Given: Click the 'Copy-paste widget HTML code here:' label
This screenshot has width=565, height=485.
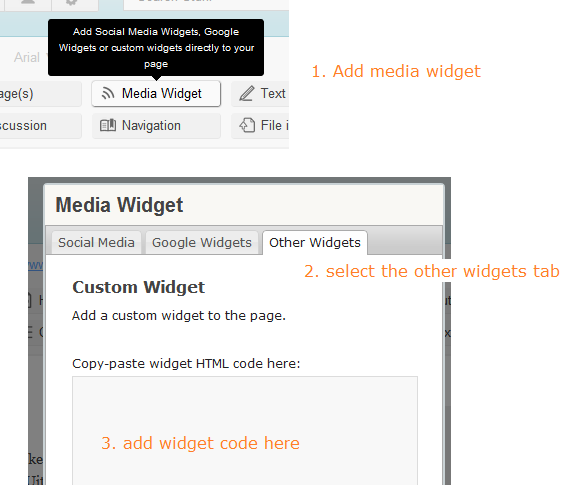Looking at the screenshot, I should pyautogui.click(x=186, y=364).
